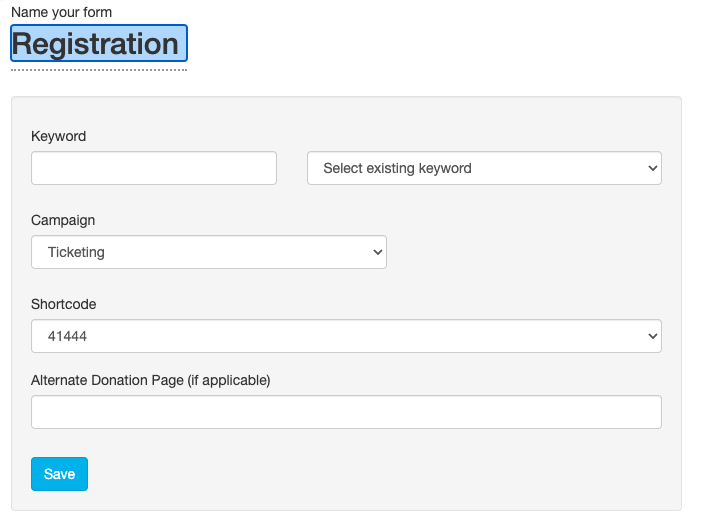The image size is (705, 528).
Task: Focus the empty Keyword text field
Action: pyautogui.click(x=154, y=168)
